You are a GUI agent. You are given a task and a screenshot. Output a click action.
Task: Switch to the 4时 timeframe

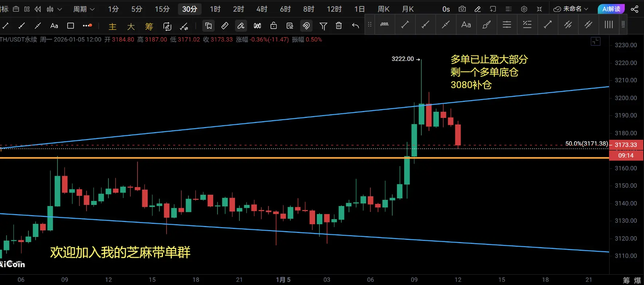pyautogui.click(x=262, y=9)
